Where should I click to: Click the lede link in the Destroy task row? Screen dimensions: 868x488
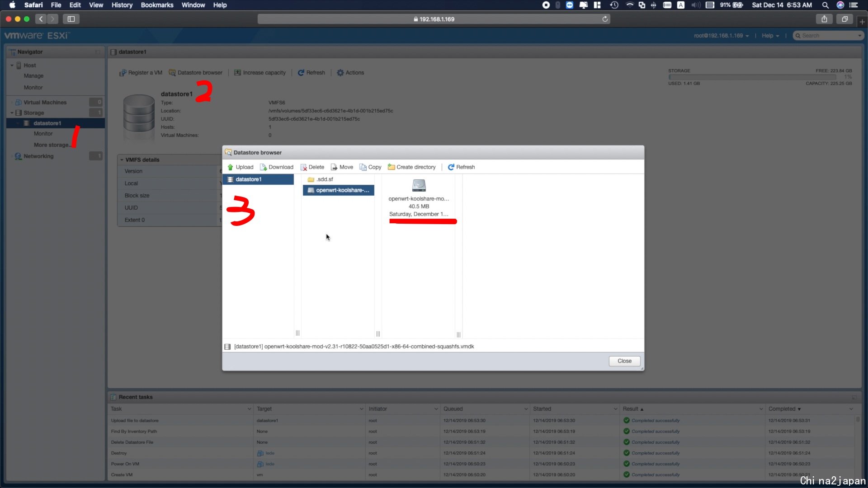coord(270,453)
